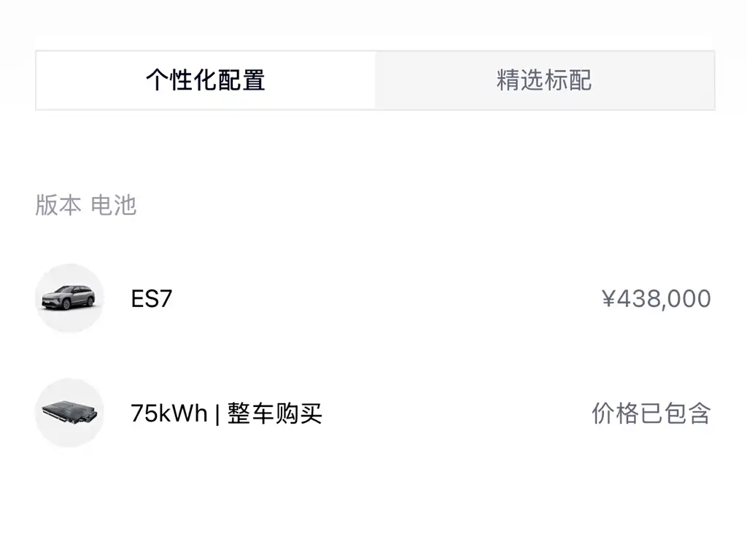Click the vertical bar separator after 75kWh
Image resolution: width=747 pixels, height=560 pixels.
[217, 414]
